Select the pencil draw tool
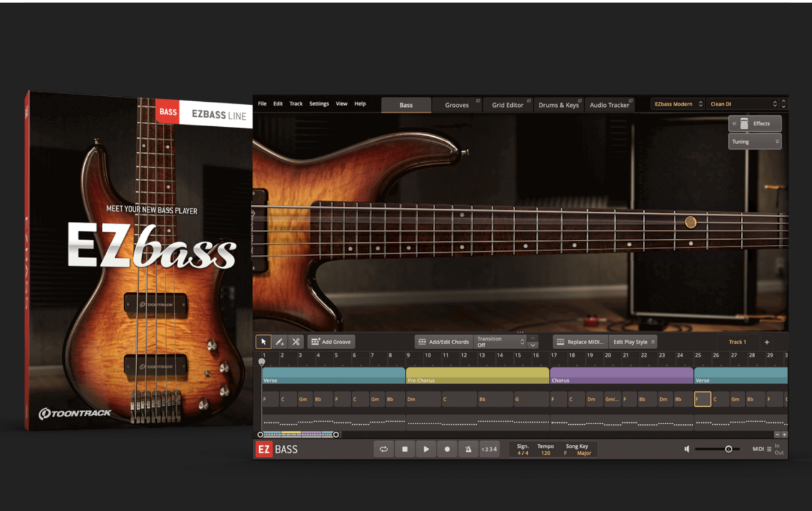The image size is (812, 511). click(280, 342)
